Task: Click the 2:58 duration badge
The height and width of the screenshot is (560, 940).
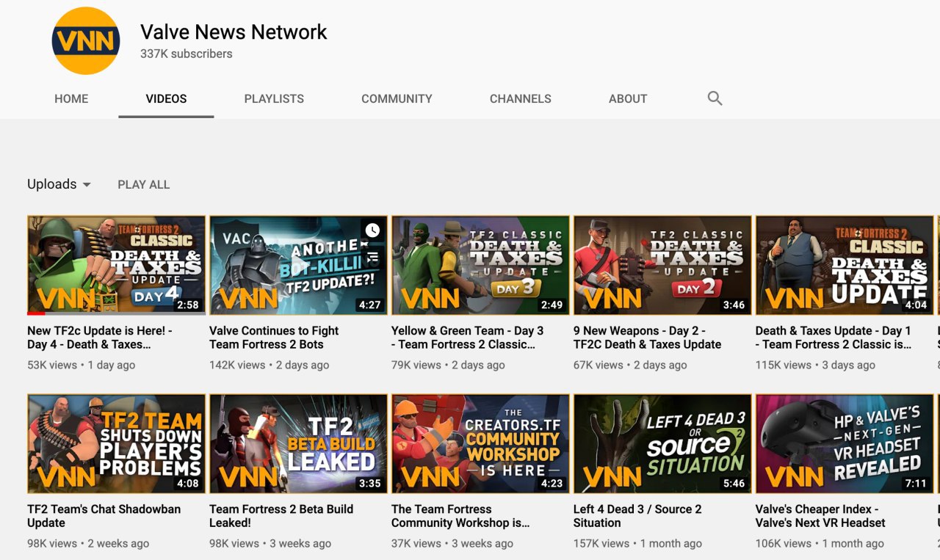Action: (x=188, y=305)
